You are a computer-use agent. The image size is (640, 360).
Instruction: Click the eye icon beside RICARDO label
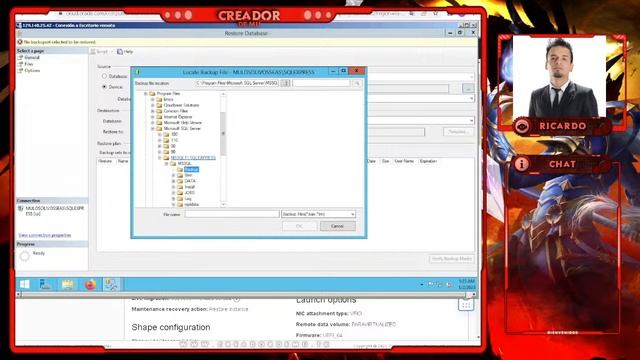(522, 126)
